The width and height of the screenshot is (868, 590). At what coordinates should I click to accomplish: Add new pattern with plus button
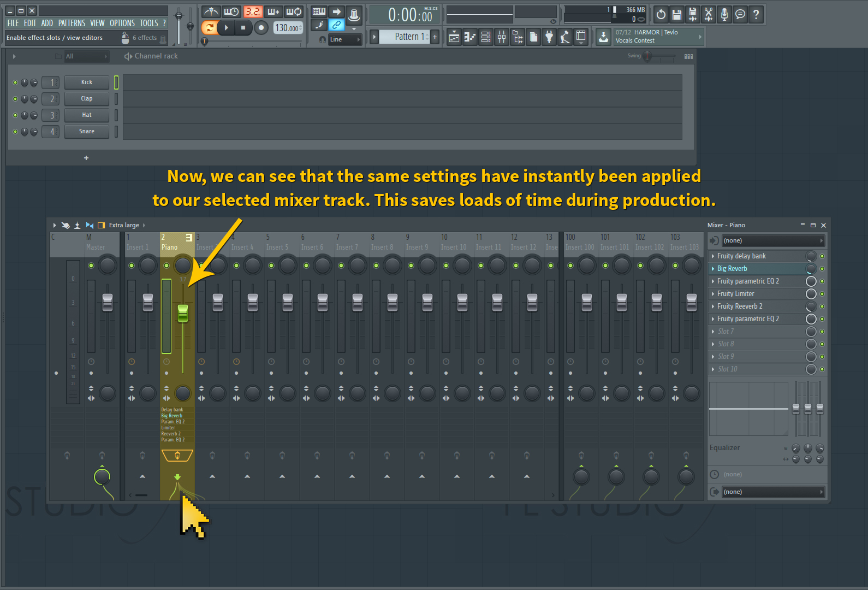pyautogui.click(x=435, y=37)
